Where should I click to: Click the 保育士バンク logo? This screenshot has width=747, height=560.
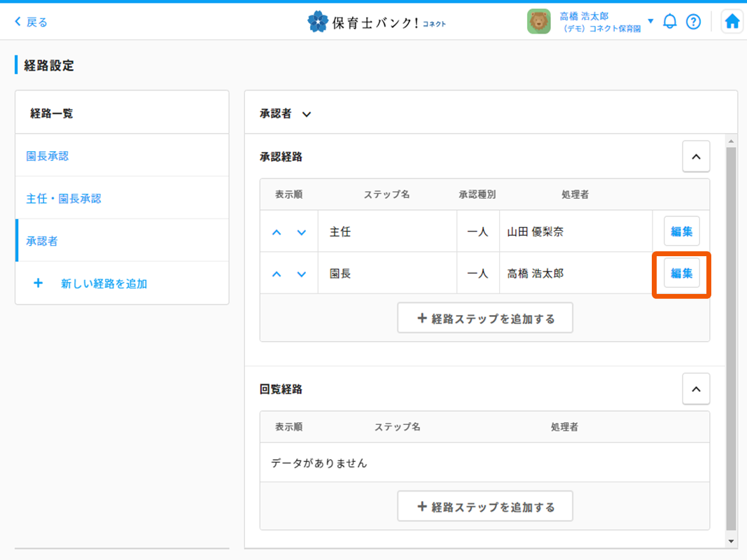pyautogui.click(x=377, y=22)
